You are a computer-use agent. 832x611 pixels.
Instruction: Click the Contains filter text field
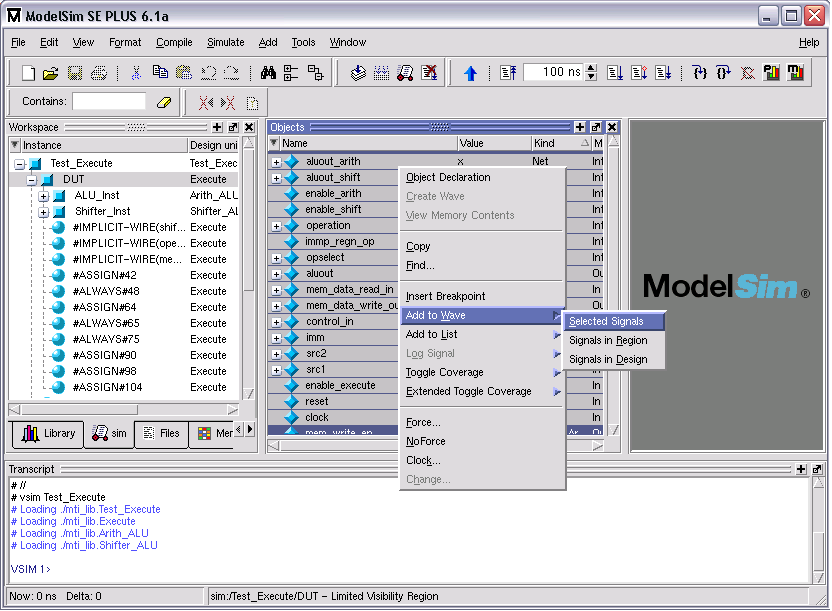[x=109, y=101]
